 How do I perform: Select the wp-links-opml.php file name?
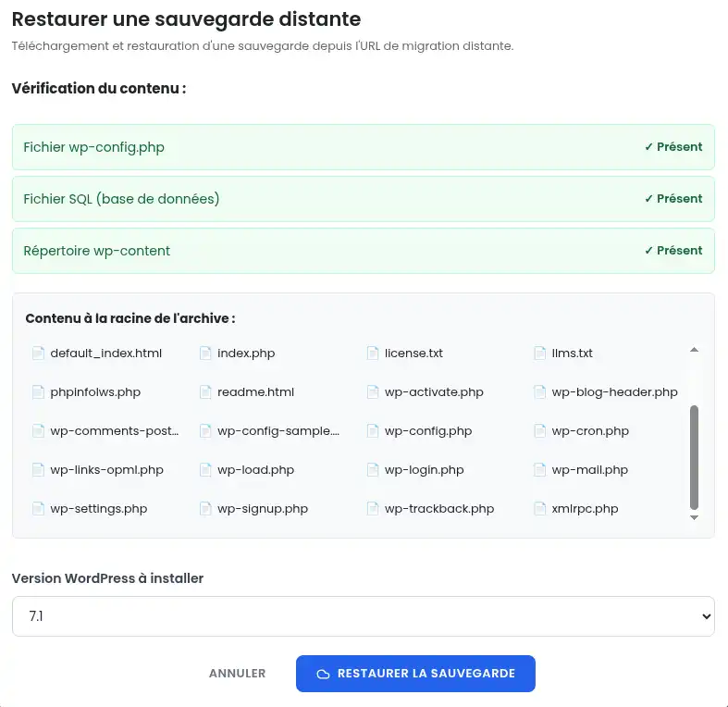point(106,470)
